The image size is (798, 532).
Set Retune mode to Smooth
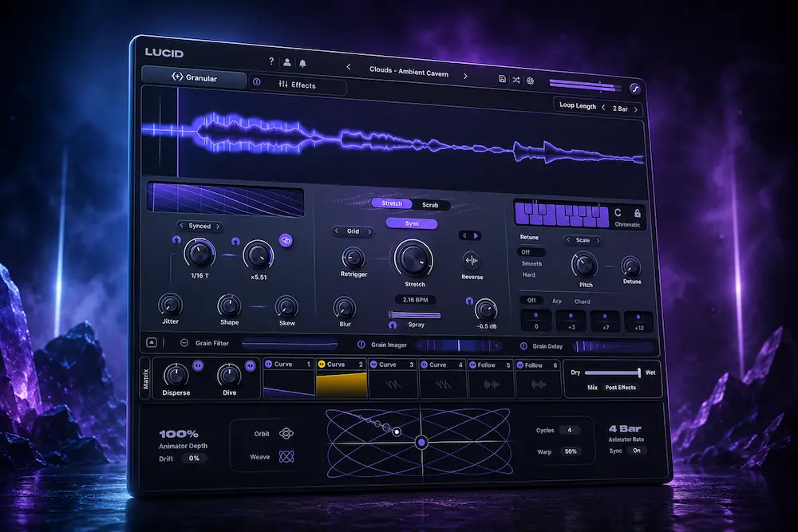click(531, 263)
